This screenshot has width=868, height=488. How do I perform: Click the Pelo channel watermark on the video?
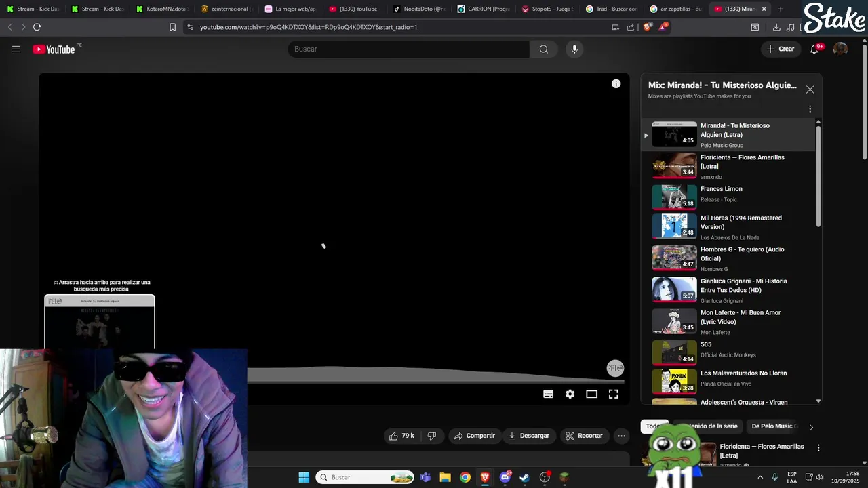615,368
